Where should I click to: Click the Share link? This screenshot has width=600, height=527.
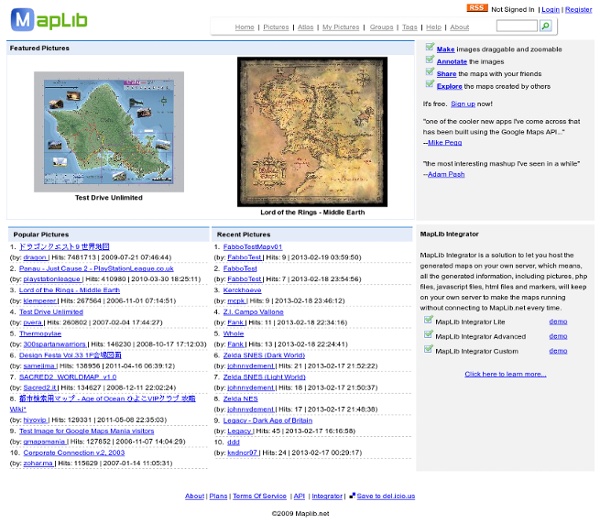(446, 74)
